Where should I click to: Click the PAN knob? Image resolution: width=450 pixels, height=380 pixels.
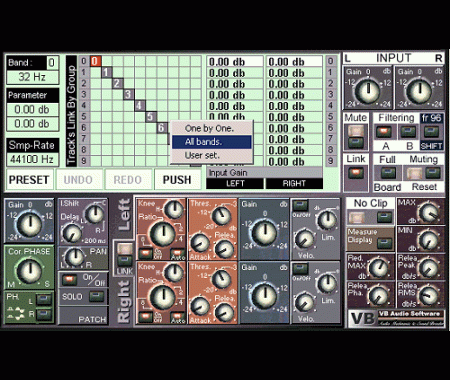(x=75, y=257)
